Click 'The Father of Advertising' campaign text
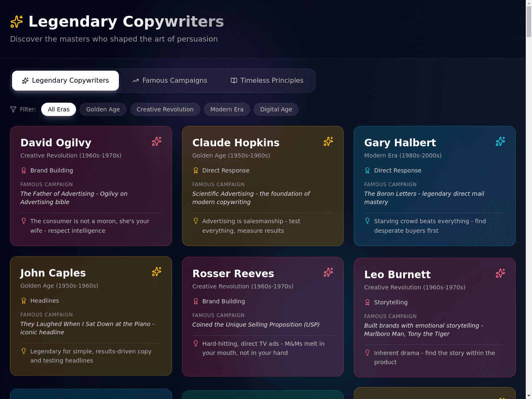Viewport: 532px width, 399px height. point(74,198)
